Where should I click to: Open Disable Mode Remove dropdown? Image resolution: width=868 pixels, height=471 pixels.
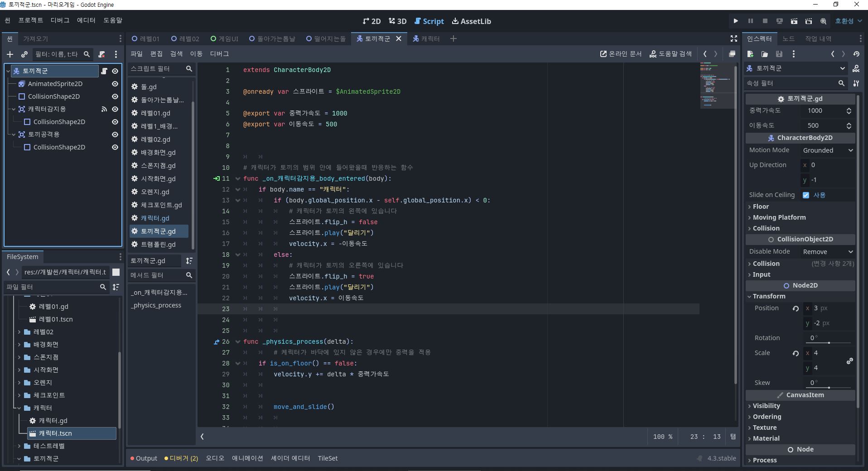[828, 252]
